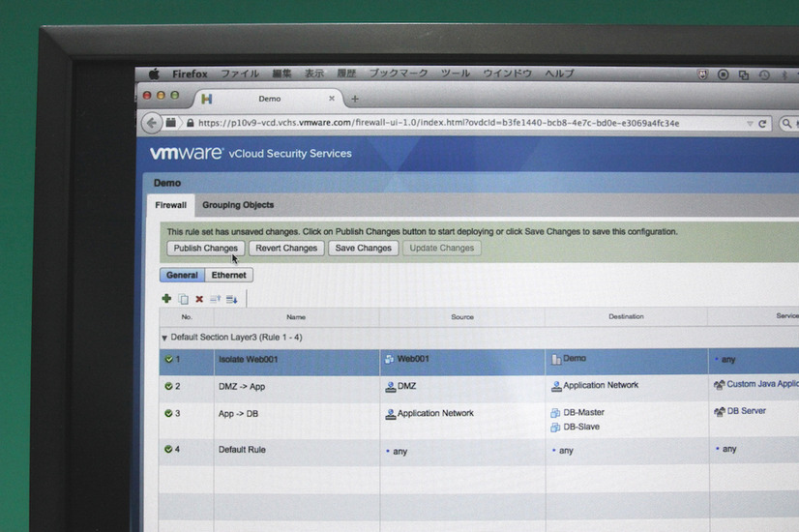
Task: Click the site identity icon beside the back button
Action: [171, 122]
